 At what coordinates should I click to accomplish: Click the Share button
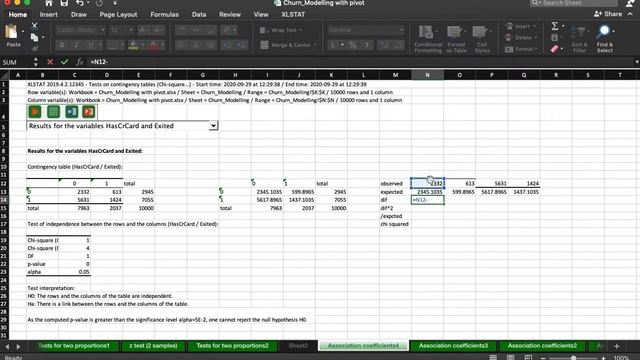pyautogui.click(x=608, y=14)
